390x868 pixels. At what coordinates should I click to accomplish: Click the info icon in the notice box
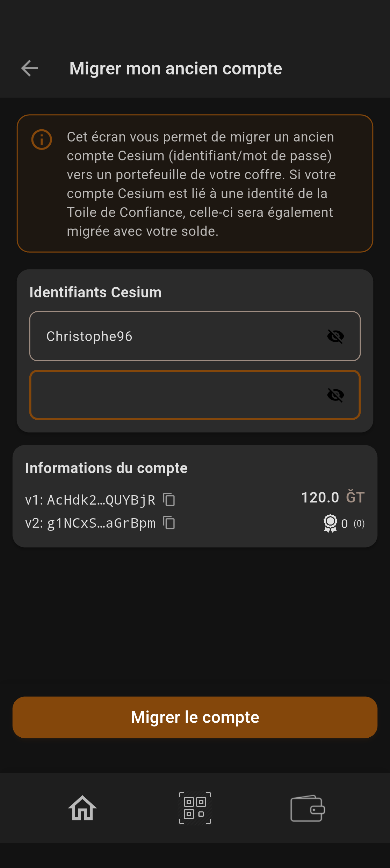tap(42, 140)
